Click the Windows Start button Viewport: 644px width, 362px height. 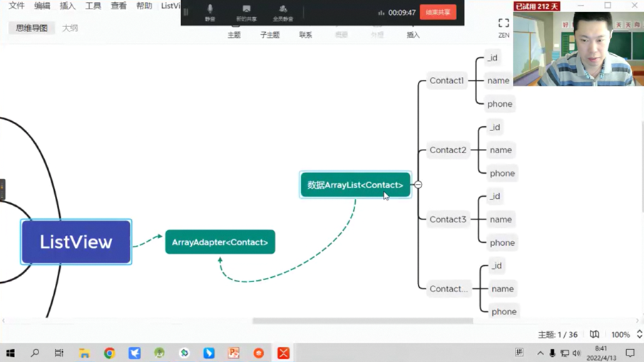coord(10,353)
